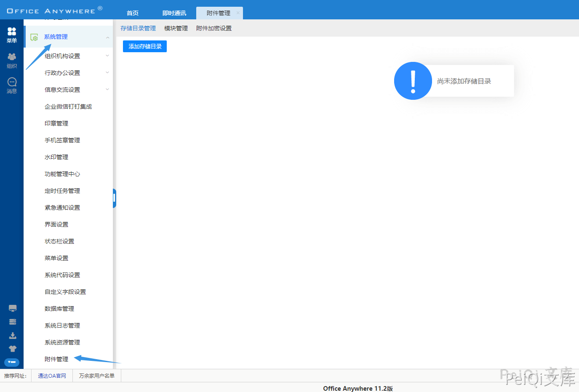Select 企业微信钉钉集成 in the menu
579x392 pixels.
(x=68, y=107)
